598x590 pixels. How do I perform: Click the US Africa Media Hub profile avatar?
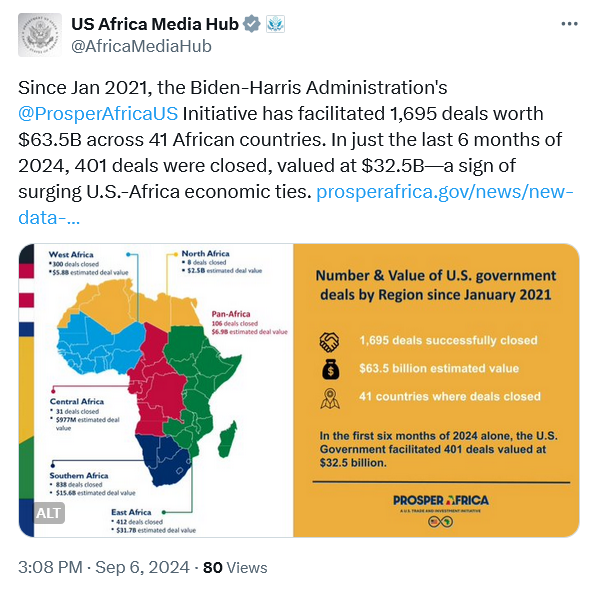(x=40, y=35)
